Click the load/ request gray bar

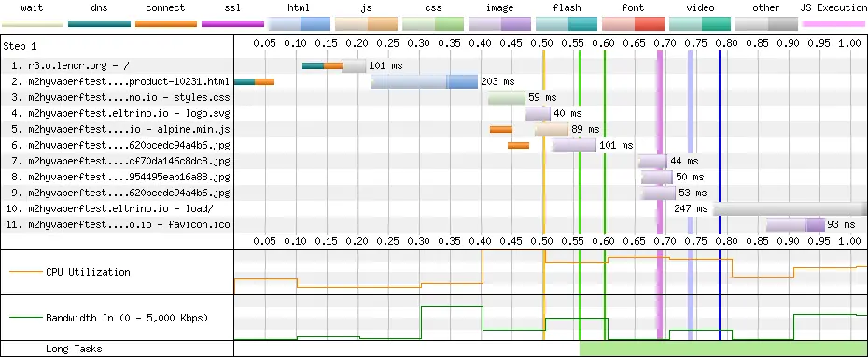(790, 209)
